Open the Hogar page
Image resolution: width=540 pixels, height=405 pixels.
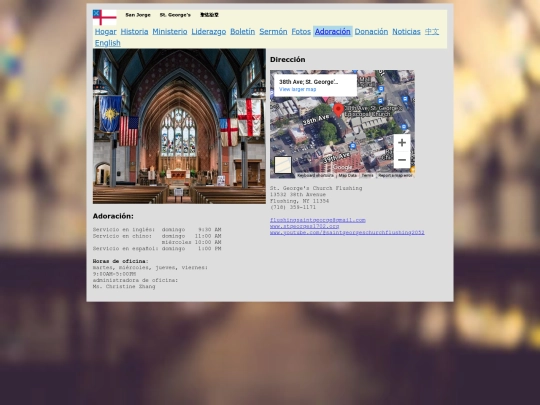point(106,32)
